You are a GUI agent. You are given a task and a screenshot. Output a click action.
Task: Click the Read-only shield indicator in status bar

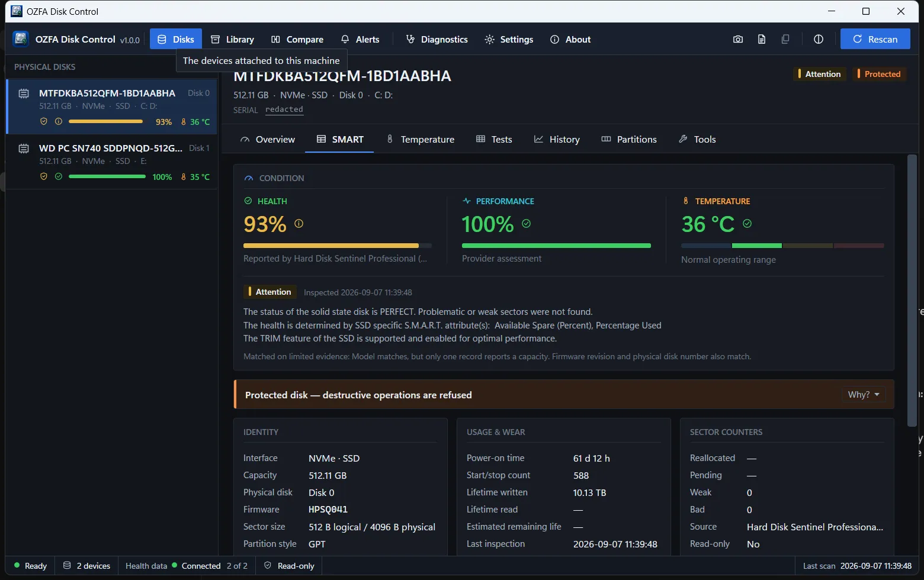(x=289, y=566)
